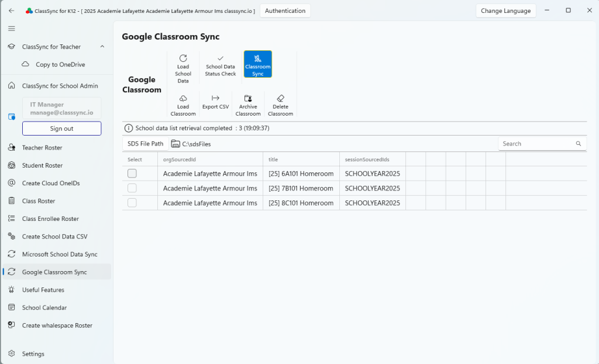
Task: Open Create Cloud OneIDs
Action: click(x=51, y=183)
